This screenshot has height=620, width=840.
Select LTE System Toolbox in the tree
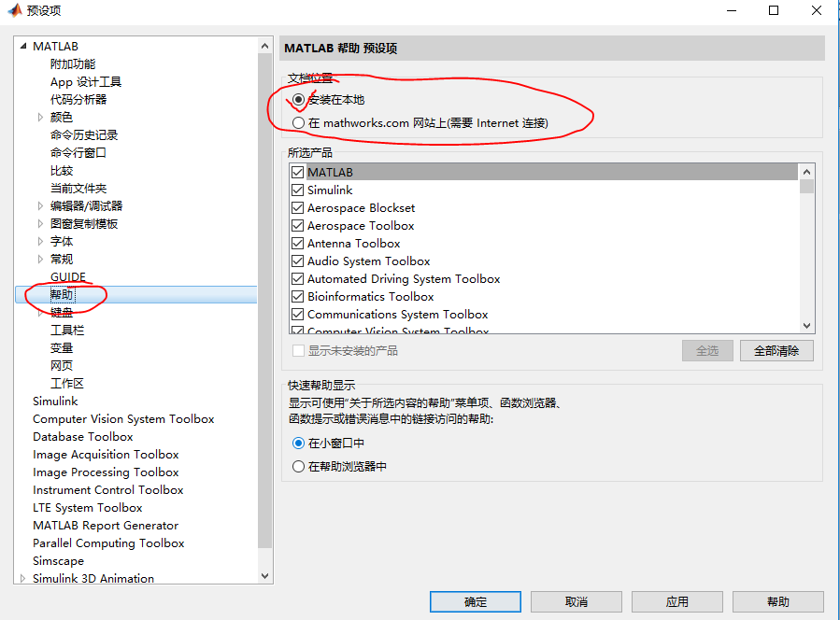pos(87,508)
